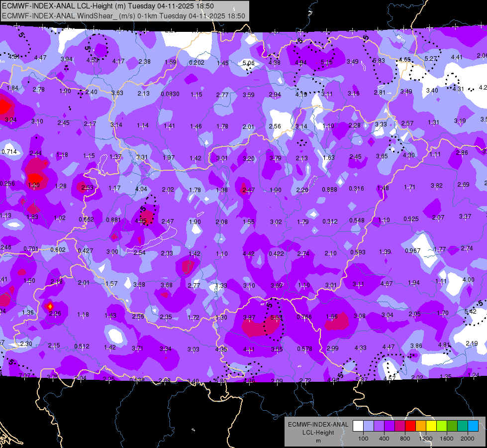Select the sky blue legend swatch

[473, 426]
